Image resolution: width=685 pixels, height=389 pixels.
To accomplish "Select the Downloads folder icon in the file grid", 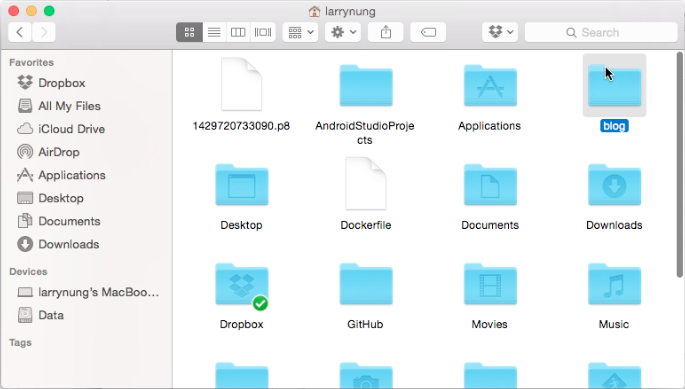I will 614,185.
